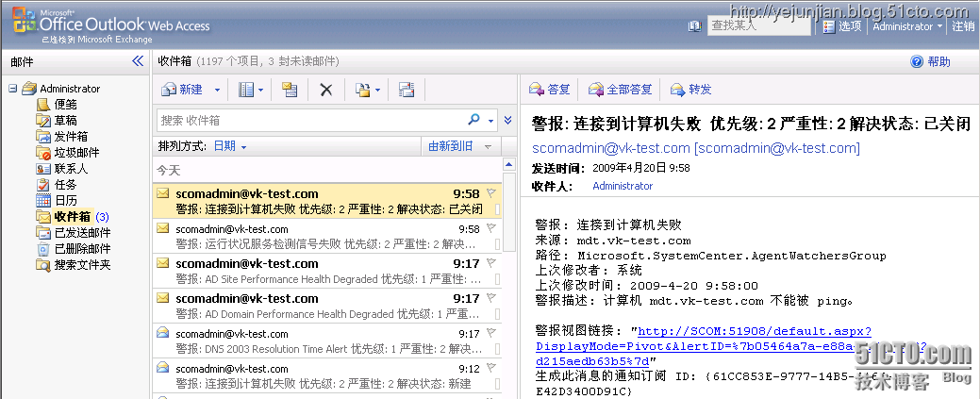Click the 选项 options link
Viewport: 980px width, 399px height.
coord(850,26)
